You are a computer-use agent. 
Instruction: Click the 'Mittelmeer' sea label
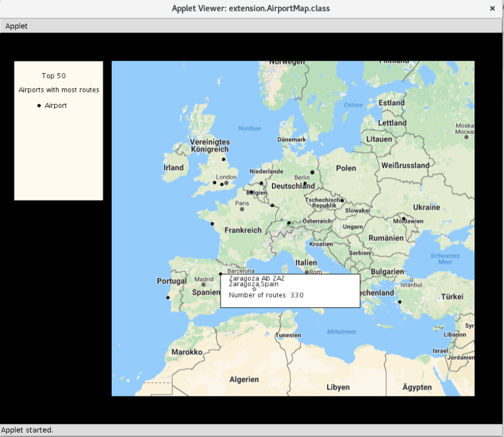(341, 332)
